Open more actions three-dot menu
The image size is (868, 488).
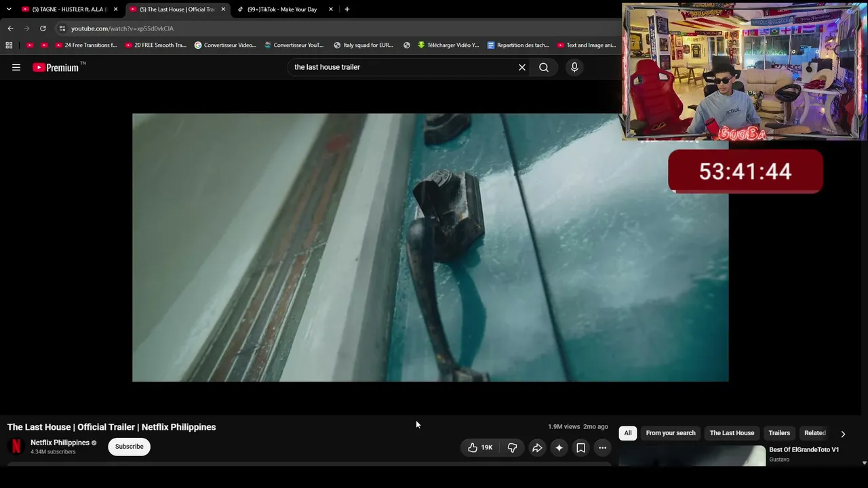pos(602,447)
